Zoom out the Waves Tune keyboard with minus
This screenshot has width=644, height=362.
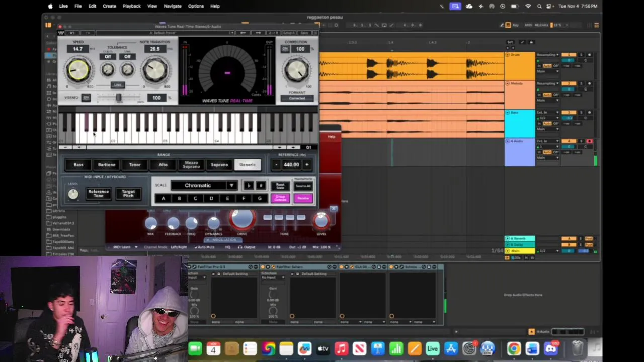[65, 147]
